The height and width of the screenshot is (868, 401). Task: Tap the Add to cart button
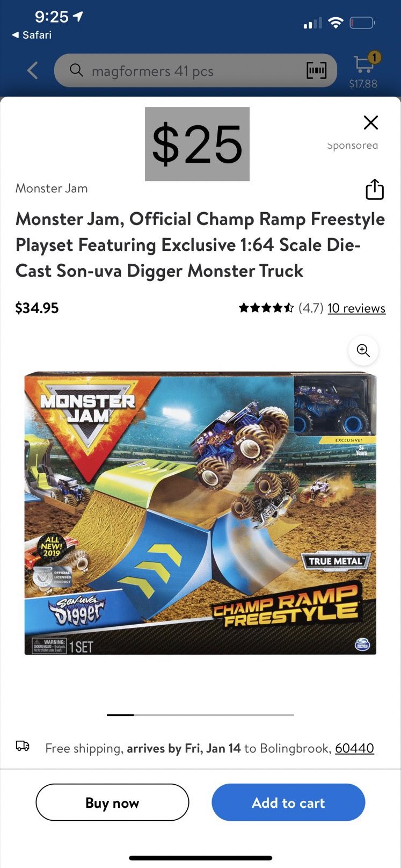[288, 802]
